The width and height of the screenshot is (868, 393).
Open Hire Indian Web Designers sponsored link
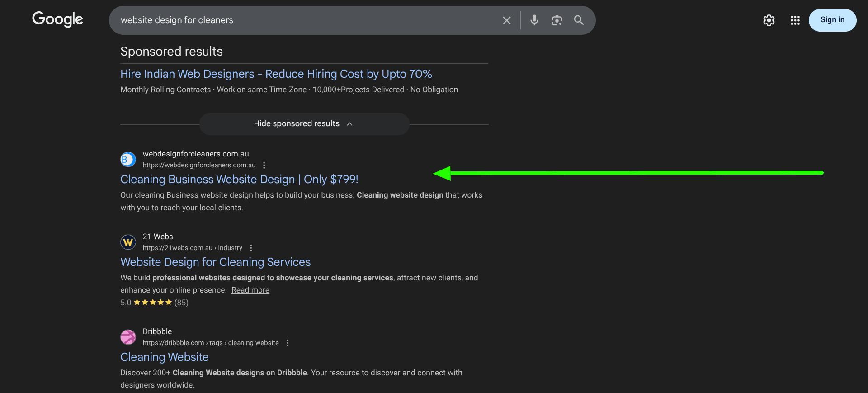276,74
